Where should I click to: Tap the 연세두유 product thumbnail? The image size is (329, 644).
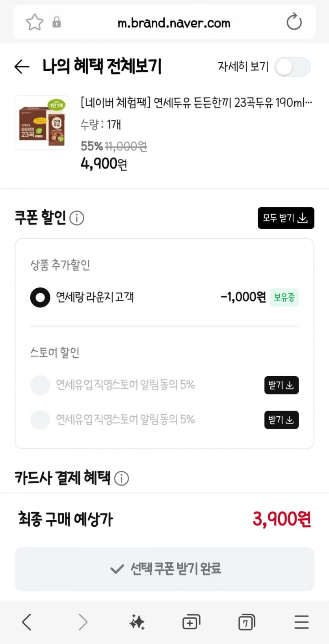[42, 122]
